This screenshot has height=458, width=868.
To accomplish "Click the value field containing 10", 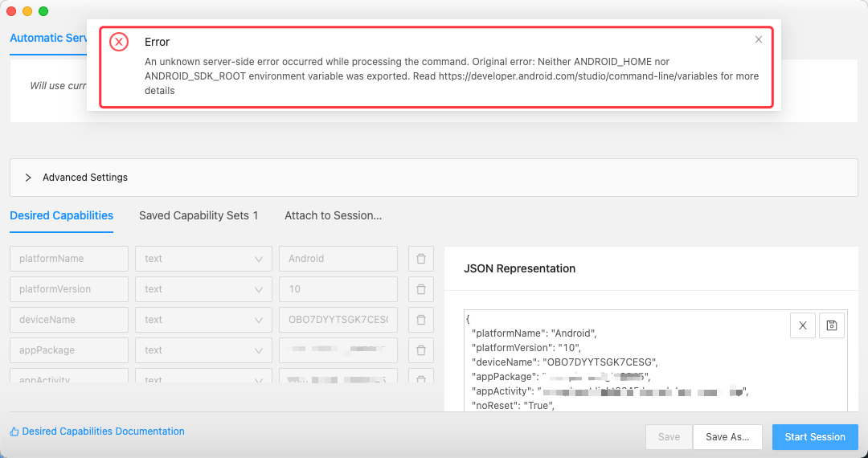I will (x=338, y=288).
